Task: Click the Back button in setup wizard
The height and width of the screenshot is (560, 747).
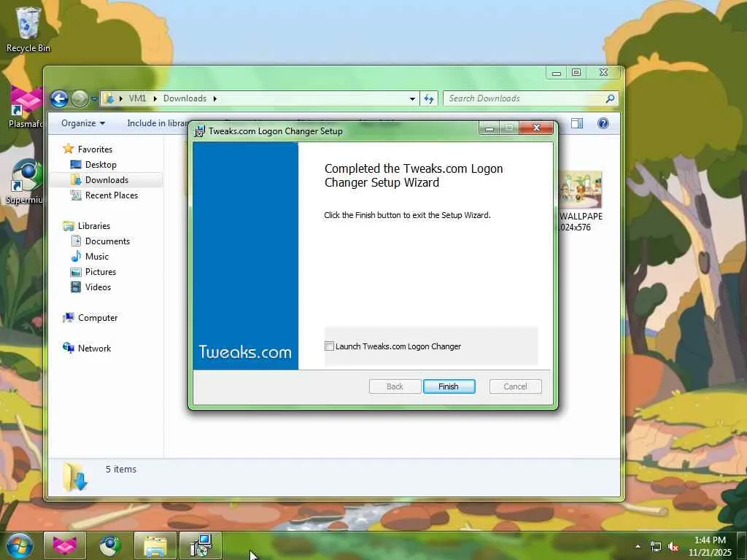Action: [x=395, y=386]
